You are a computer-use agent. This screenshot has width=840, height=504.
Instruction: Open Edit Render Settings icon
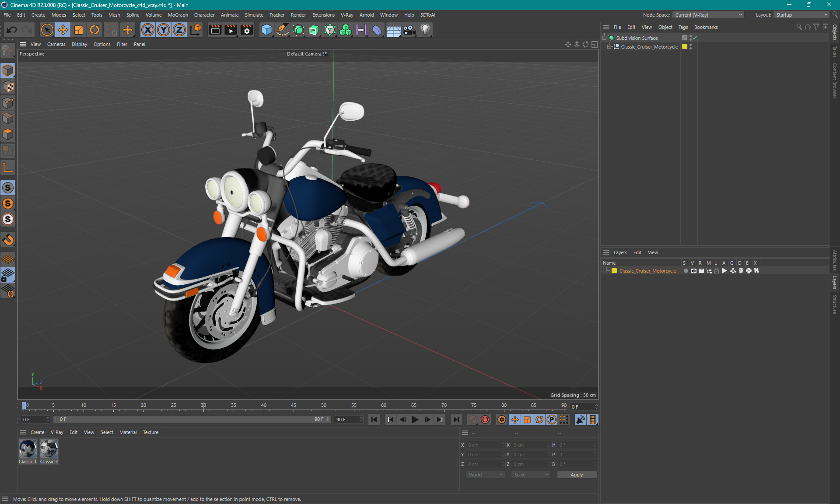(x=247, y=30)
